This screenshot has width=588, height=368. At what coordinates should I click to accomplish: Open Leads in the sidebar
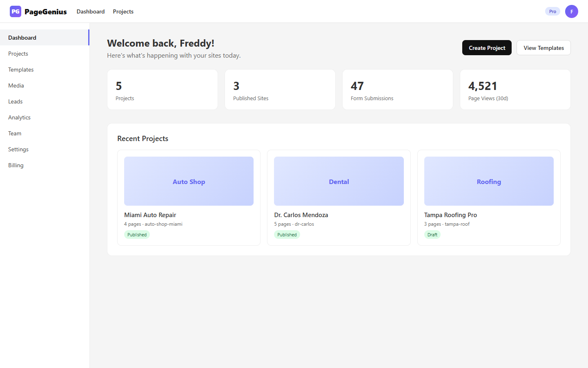45,101
